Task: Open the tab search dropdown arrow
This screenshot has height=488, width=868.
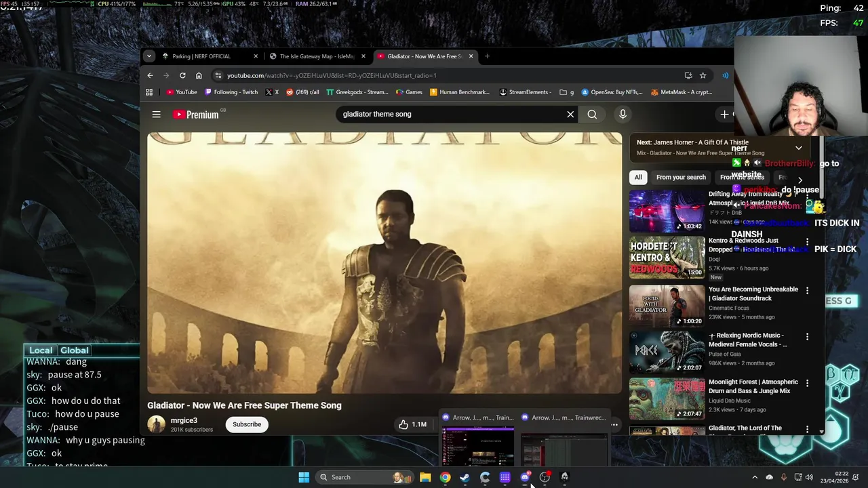Action: [x=149, y=56]
